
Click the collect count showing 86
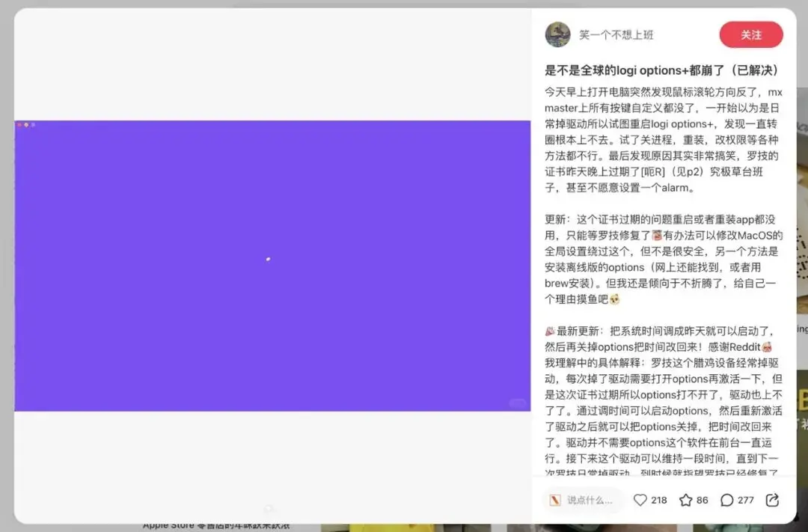pyautogui.click(x=702, y=500)
